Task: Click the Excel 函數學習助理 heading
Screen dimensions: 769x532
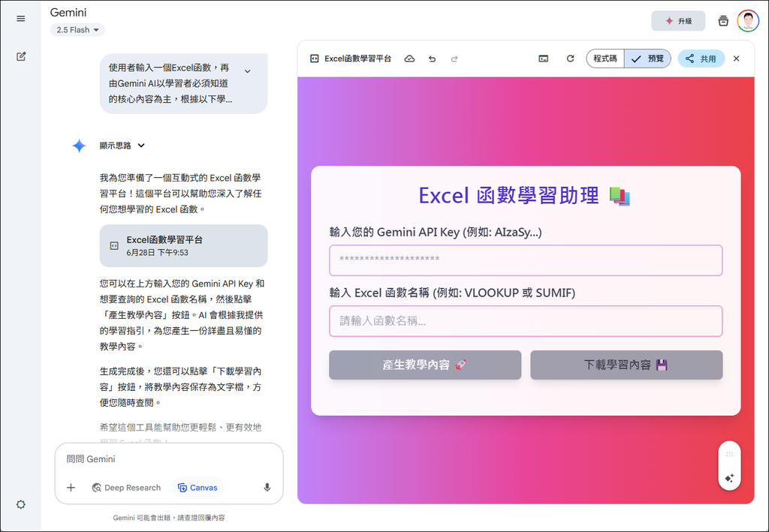Action: pyautogui.click(x=524, y=195)
